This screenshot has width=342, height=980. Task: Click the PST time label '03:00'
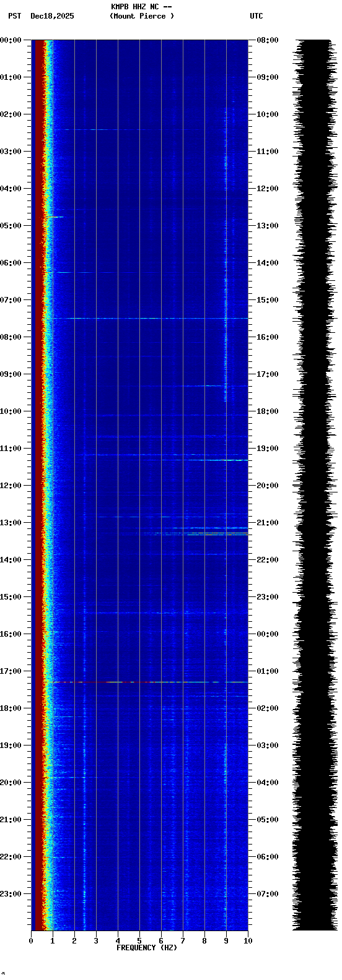point(11,152)
